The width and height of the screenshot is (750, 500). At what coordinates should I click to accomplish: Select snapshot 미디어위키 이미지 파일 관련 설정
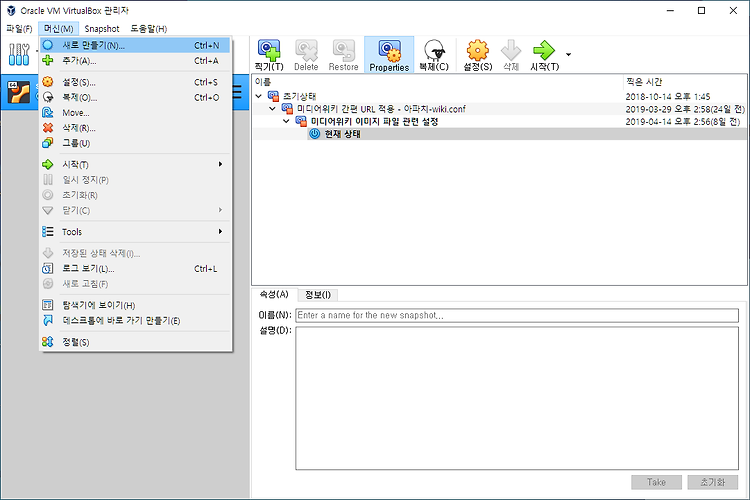point(499,122)
